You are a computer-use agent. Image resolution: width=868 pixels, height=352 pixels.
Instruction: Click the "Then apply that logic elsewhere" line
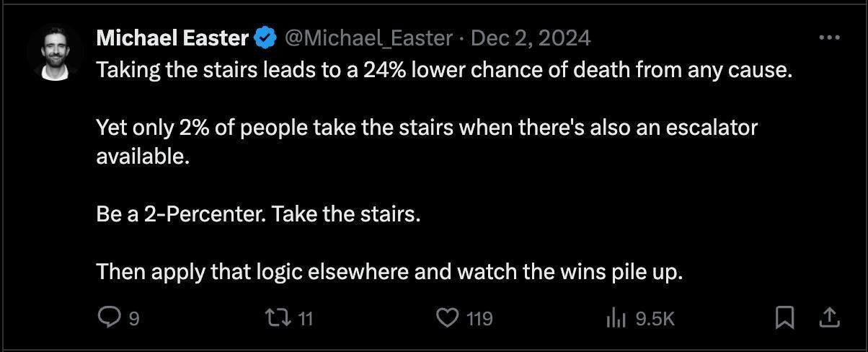pos(389,272)
